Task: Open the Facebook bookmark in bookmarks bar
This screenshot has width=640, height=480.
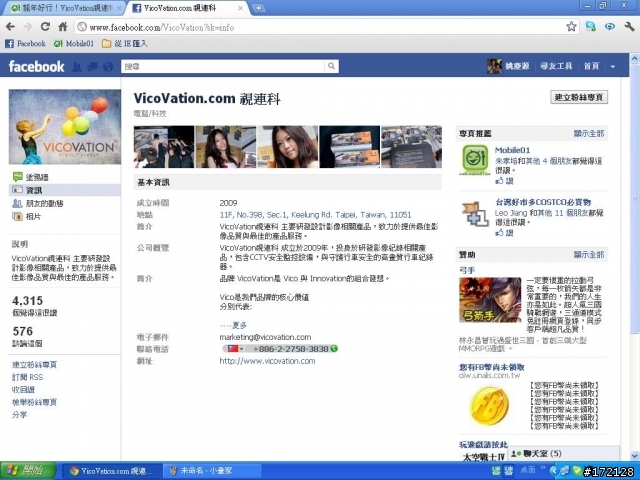Action: (25, 43)
